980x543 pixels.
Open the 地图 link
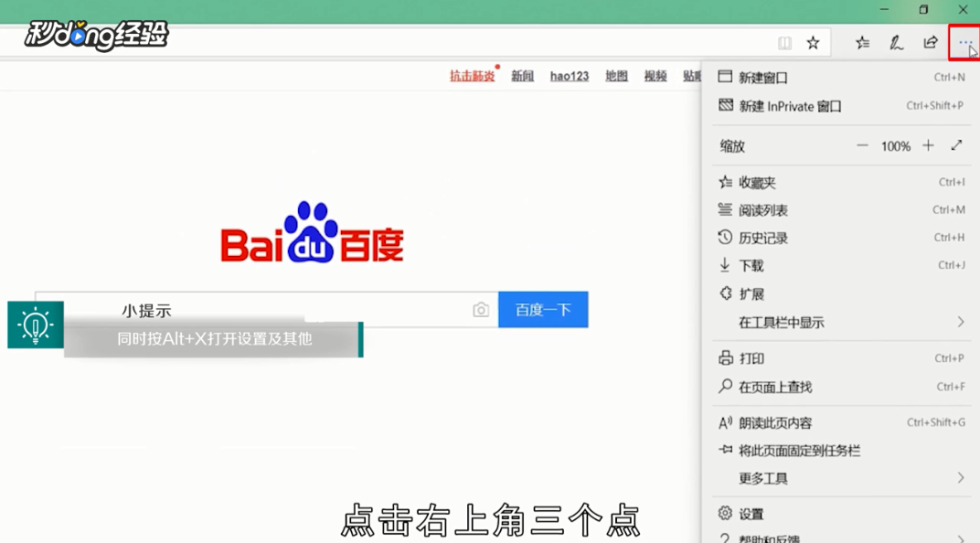pos(616,76)
